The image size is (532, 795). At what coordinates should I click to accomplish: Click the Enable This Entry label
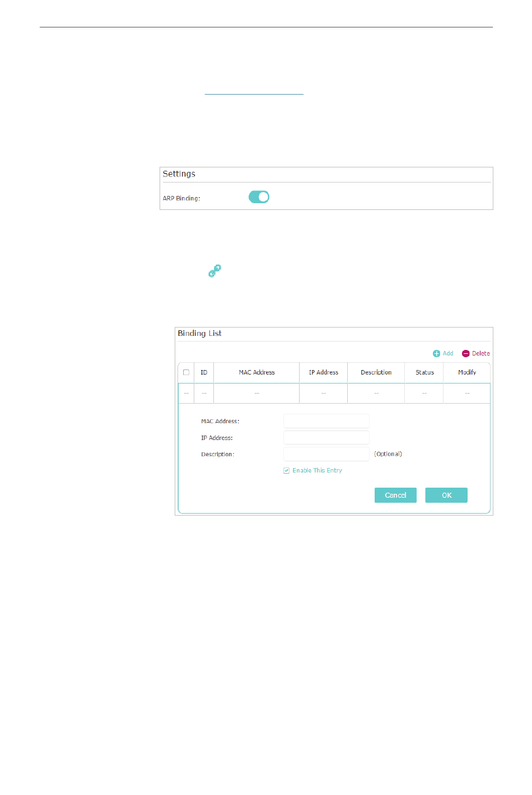point(317,470)
